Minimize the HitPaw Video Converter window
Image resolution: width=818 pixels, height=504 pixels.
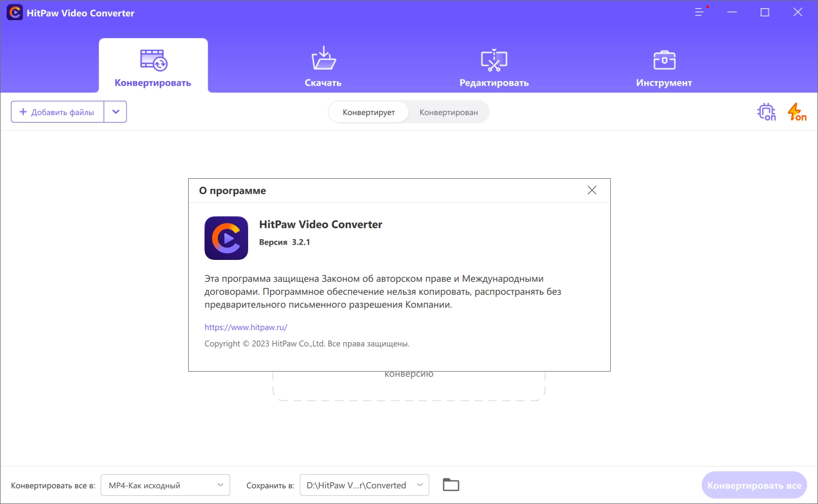[732, 12]
